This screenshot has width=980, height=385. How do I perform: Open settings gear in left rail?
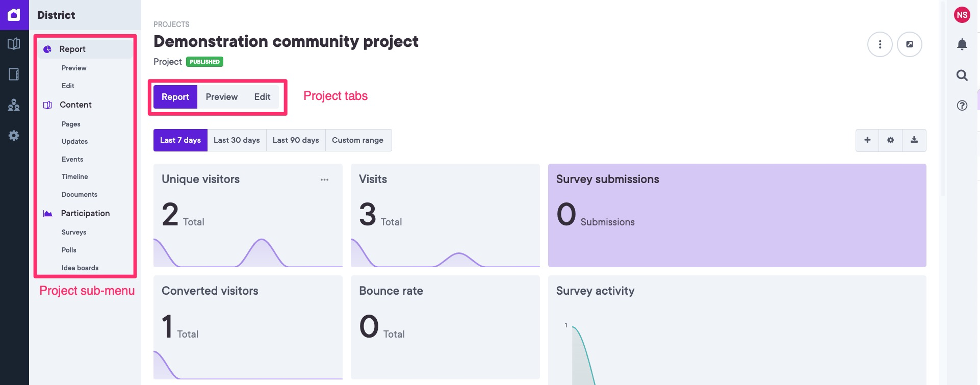[14, 136]
